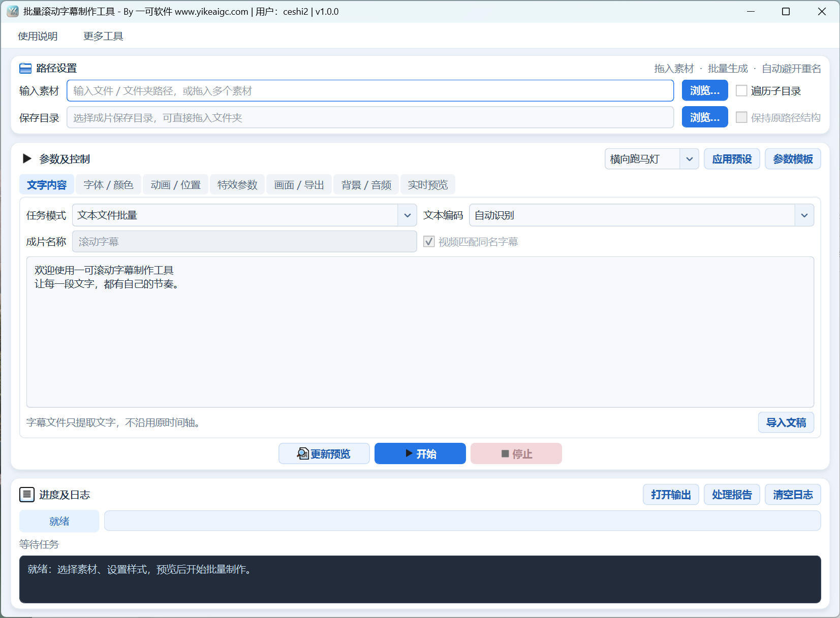Switch to the 动画 / 位置 tab

[175, 185]
